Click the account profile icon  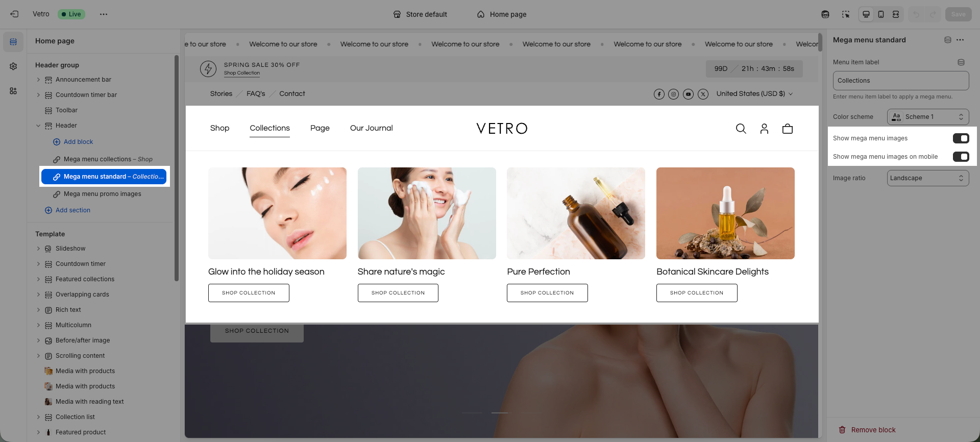coord(764,129)
